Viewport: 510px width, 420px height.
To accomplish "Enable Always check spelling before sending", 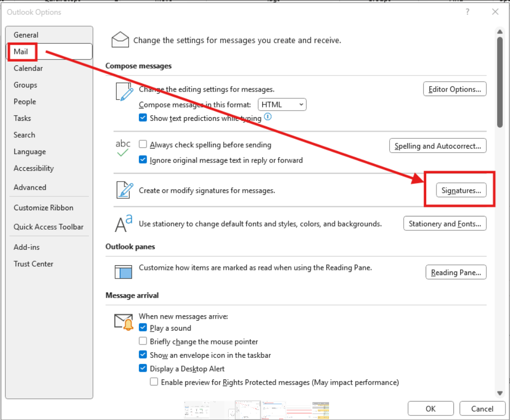I will click(x=143, y=144).
